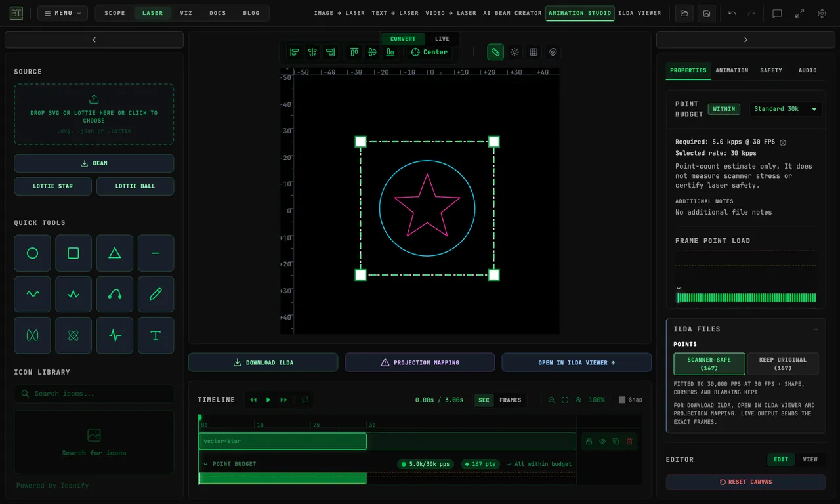Play the timeline animation
The height and width of the screenshot is (504, 840).
coord(268,400)
